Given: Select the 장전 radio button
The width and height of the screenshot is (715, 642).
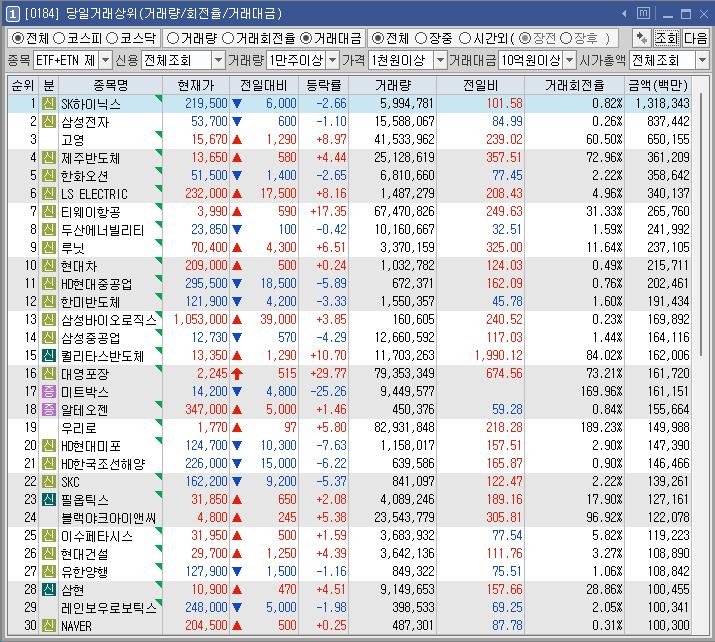Looking at the screenshot, I should coord(525,38).
